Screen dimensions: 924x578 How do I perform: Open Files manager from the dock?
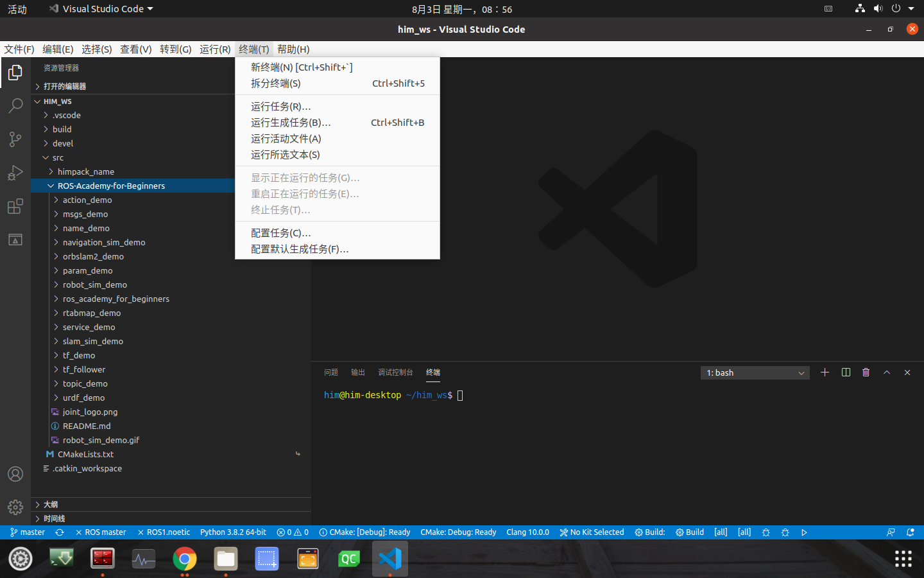tap(226, 559)
